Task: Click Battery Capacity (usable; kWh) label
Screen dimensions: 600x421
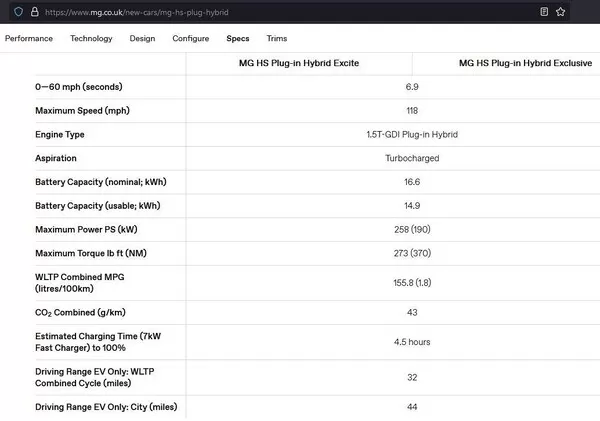Action: 98,206
